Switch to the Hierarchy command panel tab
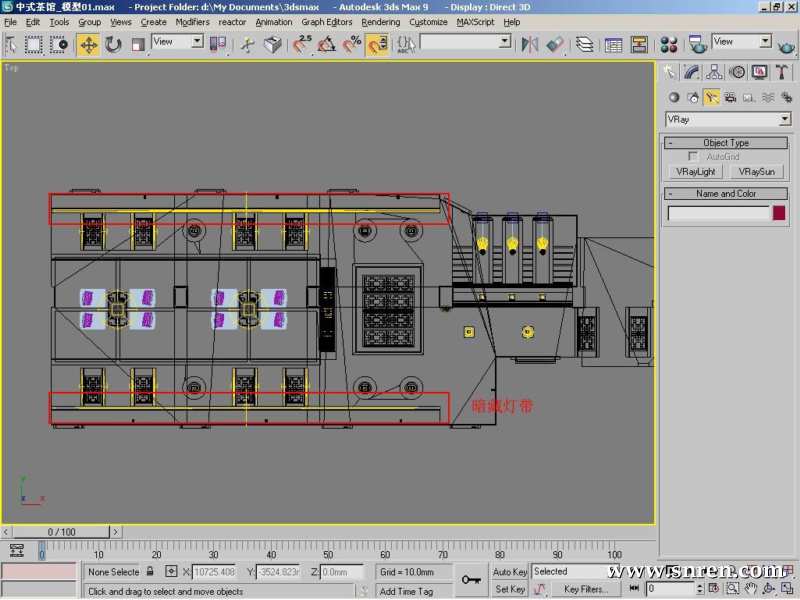The width and height of the screenshot is (800, 600). (714, 72)
